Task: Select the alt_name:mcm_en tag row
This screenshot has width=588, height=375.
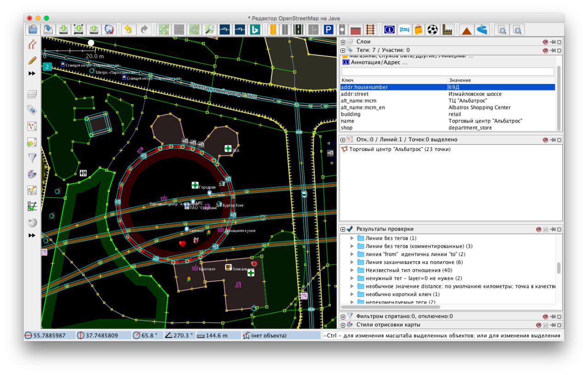Action: click(448, 107)
